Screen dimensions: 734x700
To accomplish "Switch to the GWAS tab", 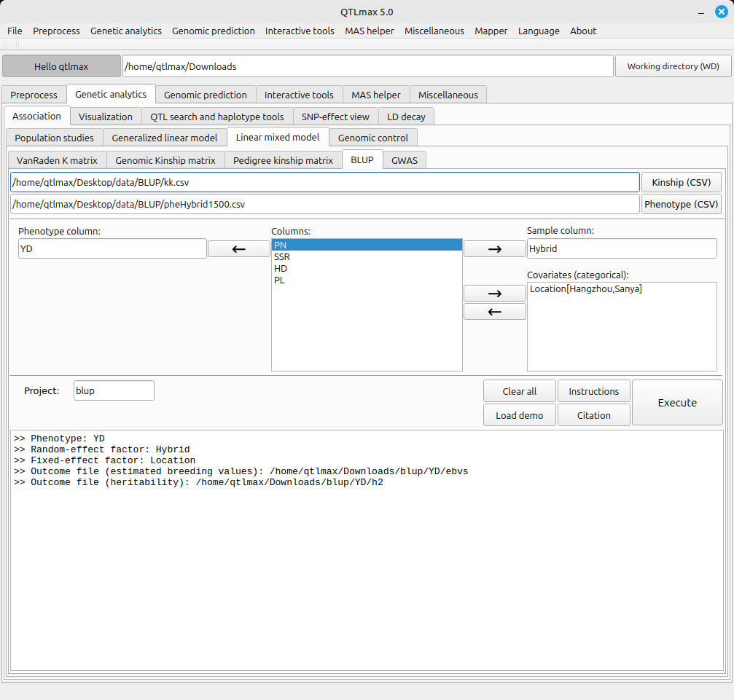I will click(405, 160).
